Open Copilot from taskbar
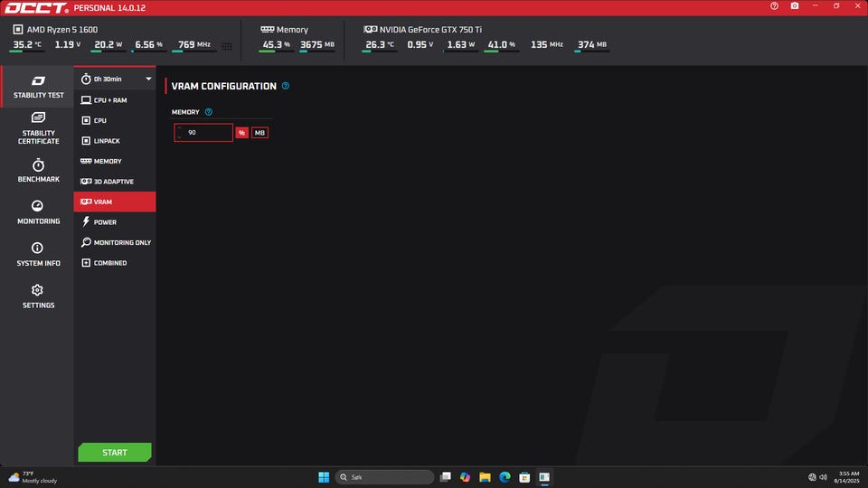 point(465,477)
